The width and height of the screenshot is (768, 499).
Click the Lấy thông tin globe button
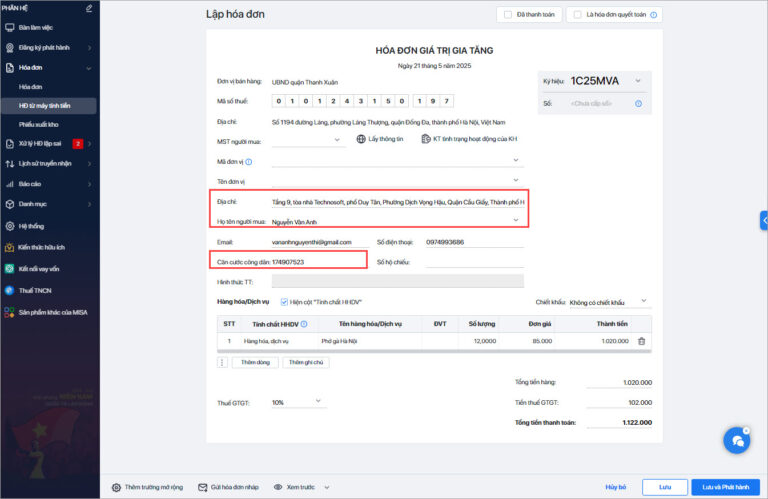point(380,139)
